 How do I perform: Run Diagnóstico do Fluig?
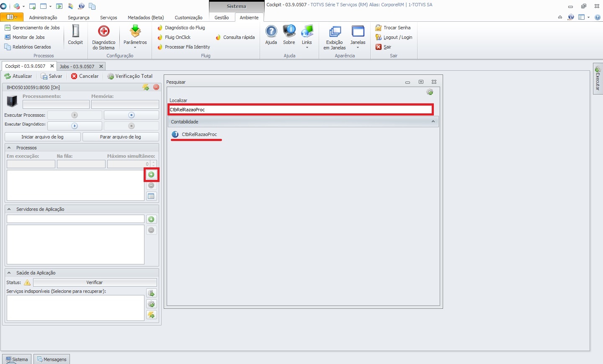[x=181, y=28]
